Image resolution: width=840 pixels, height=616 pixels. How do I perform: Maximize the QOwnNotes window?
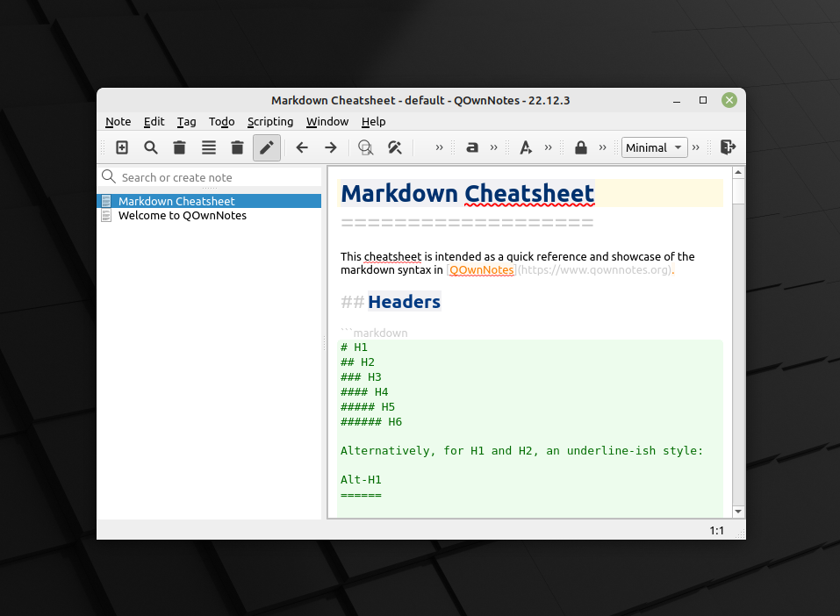[703, 100]
